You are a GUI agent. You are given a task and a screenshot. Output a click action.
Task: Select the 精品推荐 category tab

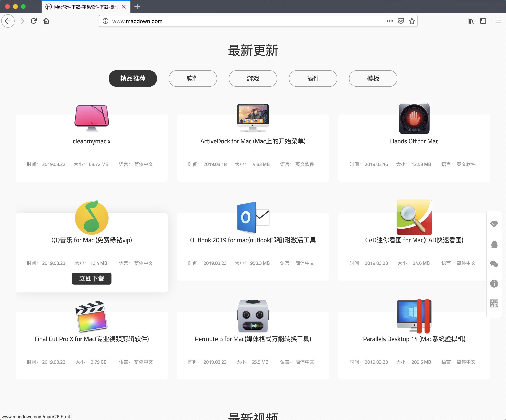click(x=132, y=78)
